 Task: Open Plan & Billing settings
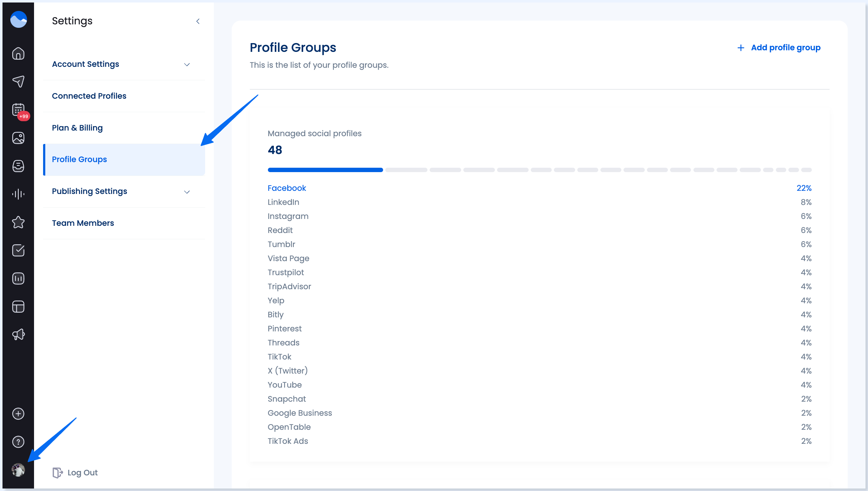click(x=124, y=128)
